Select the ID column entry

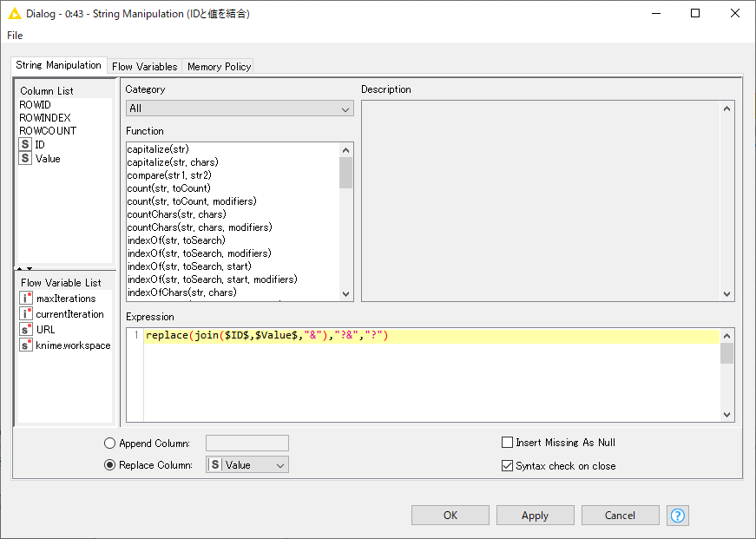(40, 144)
